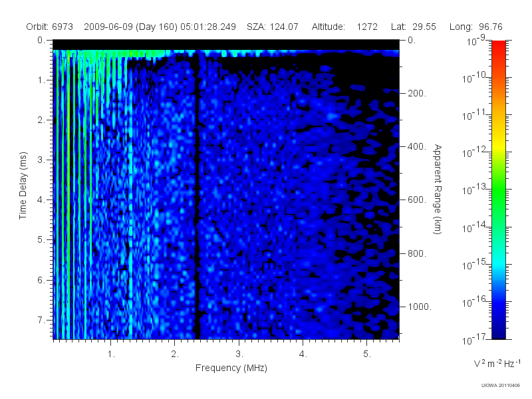Click the apparent range label '600.'
Viewport: 532px width, 399px height.
pyautogui.click(x=417, y=200)
